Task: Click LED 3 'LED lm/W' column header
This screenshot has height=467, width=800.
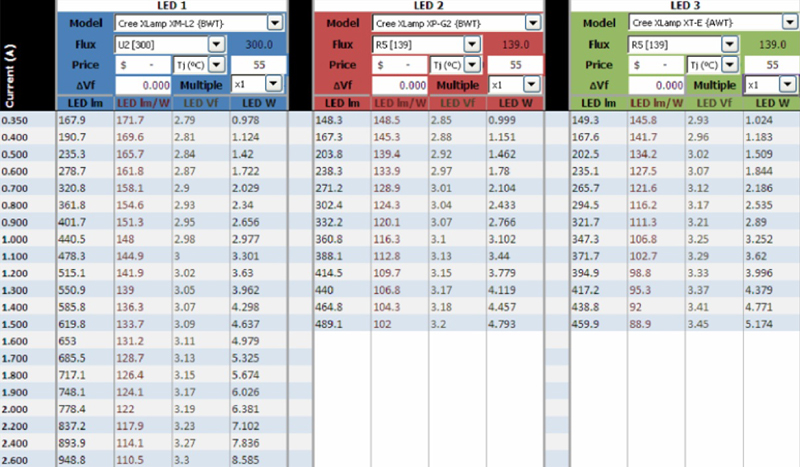Action: (x=657, y=103)
